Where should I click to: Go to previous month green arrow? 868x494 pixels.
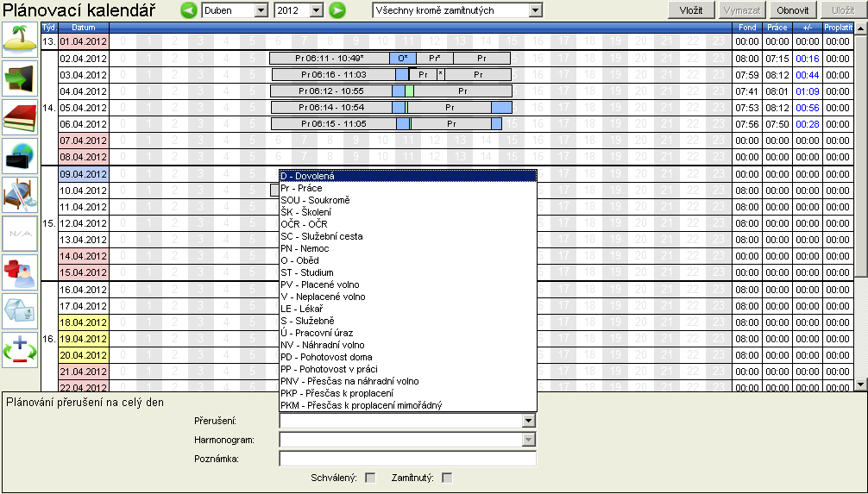(x=189, y=10)
